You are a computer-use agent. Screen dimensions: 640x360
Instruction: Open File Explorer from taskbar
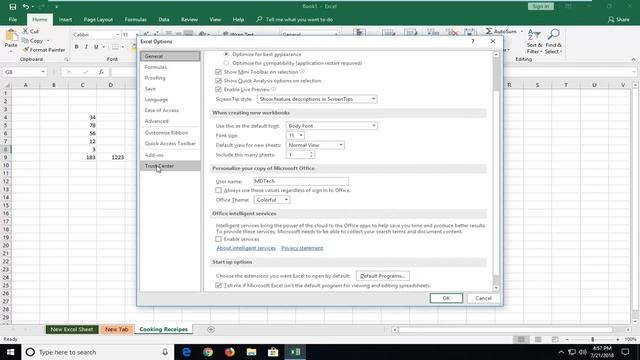point(251,352)
